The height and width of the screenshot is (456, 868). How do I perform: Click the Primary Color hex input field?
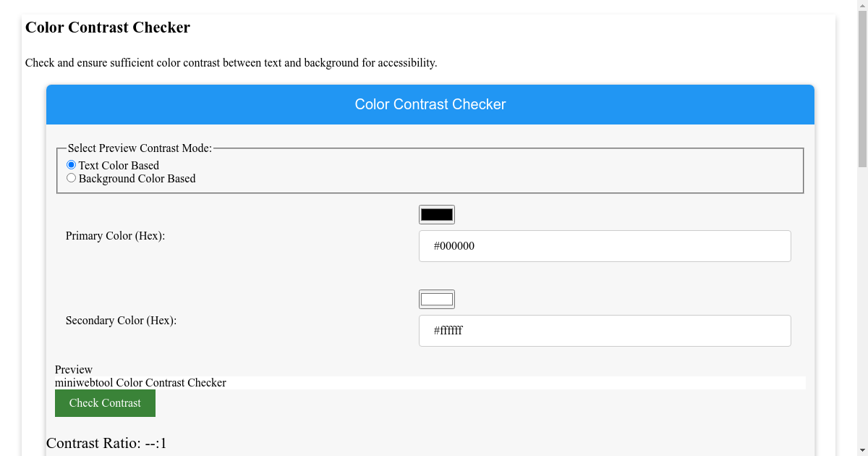pos(605,245)
